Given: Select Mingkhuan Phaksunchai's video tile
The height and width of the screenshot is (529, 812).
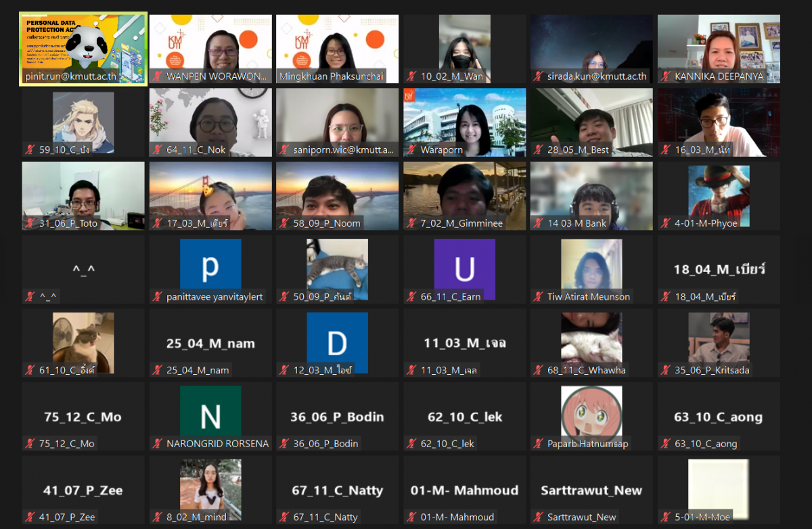Looking at the screenshot, I should (337, 49).
